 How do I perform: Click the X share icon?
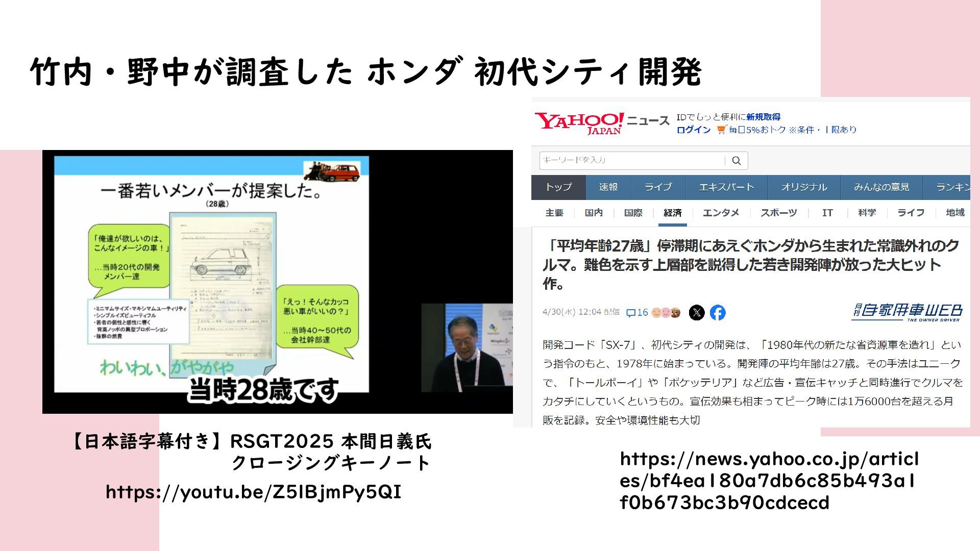pos(697,312)
